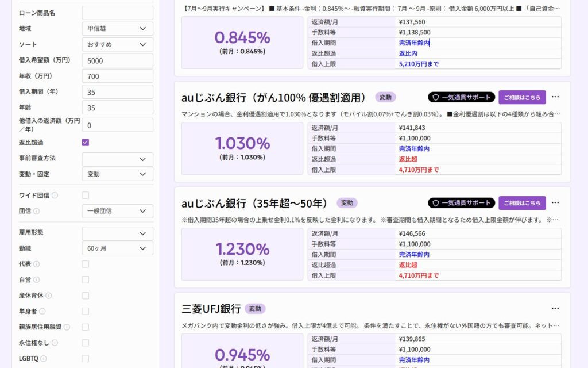The height and width of the screenshot is (368, 588).
Task: Click monthly payment value ¥139,865
Action: [x=412, y=339]
